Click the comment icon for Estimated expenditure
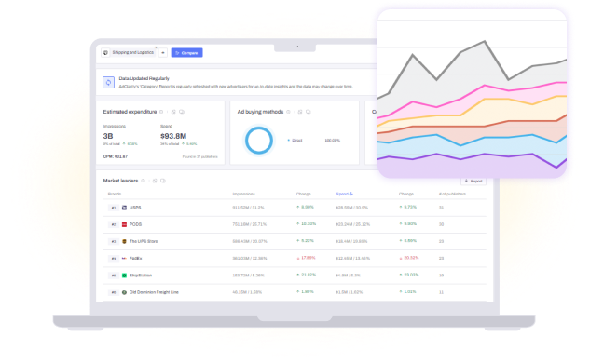Viewport: 590px width, 364px height. tap(182, 112)
